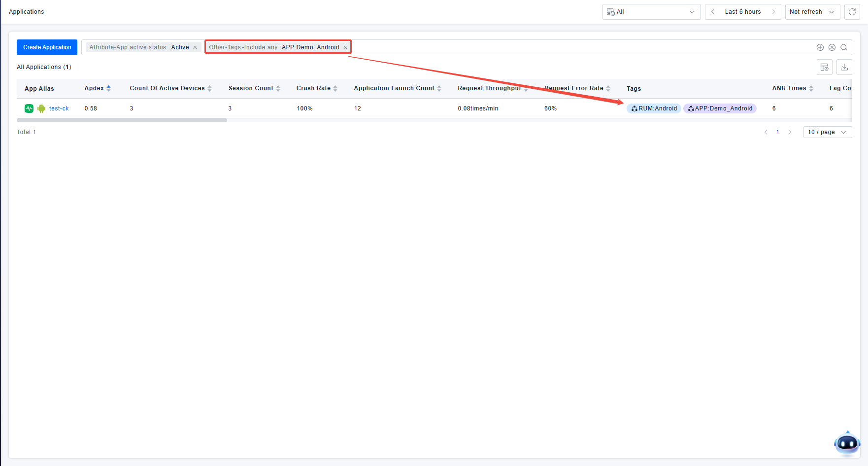
Task: Remove the APP:Demo_Android tag filter chip
Action: (x=345, y=47)
